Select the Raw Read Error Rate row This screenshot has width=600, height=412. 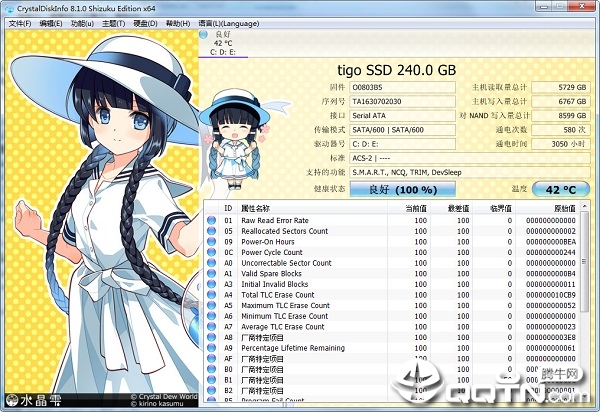coord(392,220)
